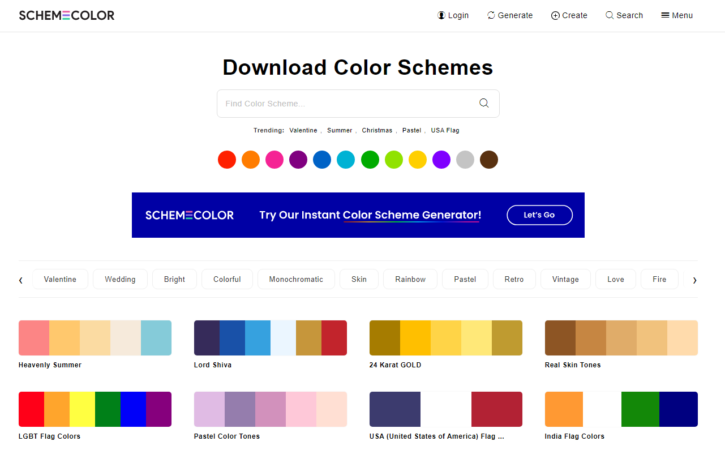The image size is (725, 450).
Task: Select the Monochromatic category tab
Action: tap(296, 279)
